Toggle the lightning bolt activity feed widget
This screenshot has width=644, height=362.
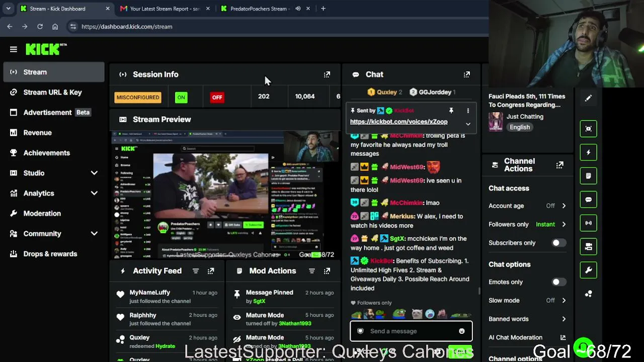(x=588, y=152)
